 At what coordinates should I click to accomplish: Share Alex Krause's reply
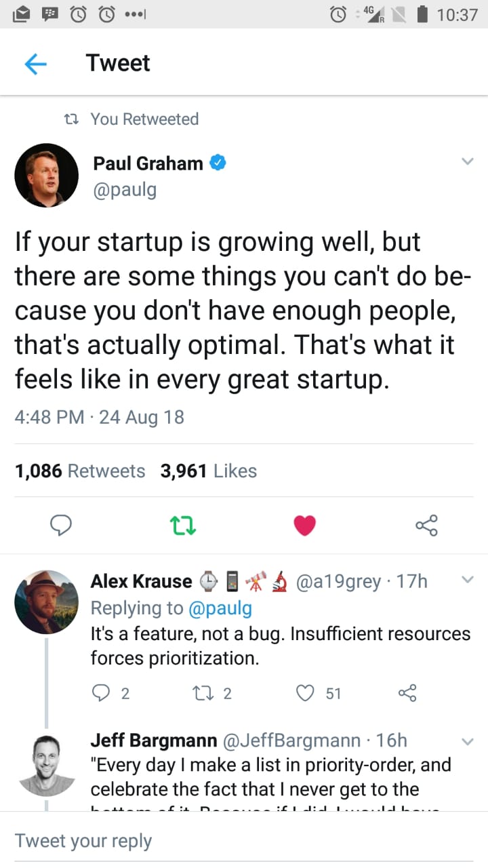tap(407, 692)
